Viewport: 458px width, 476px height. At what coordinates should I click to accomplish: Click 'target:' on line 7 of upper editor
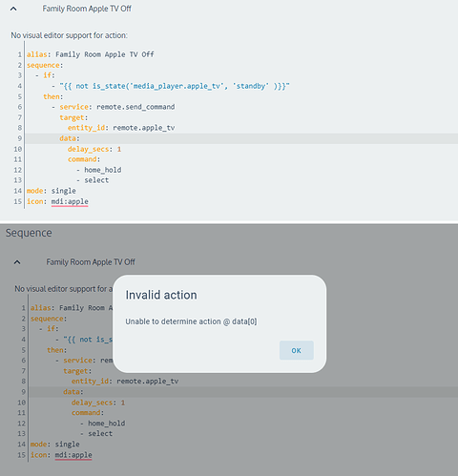(73, 117)
